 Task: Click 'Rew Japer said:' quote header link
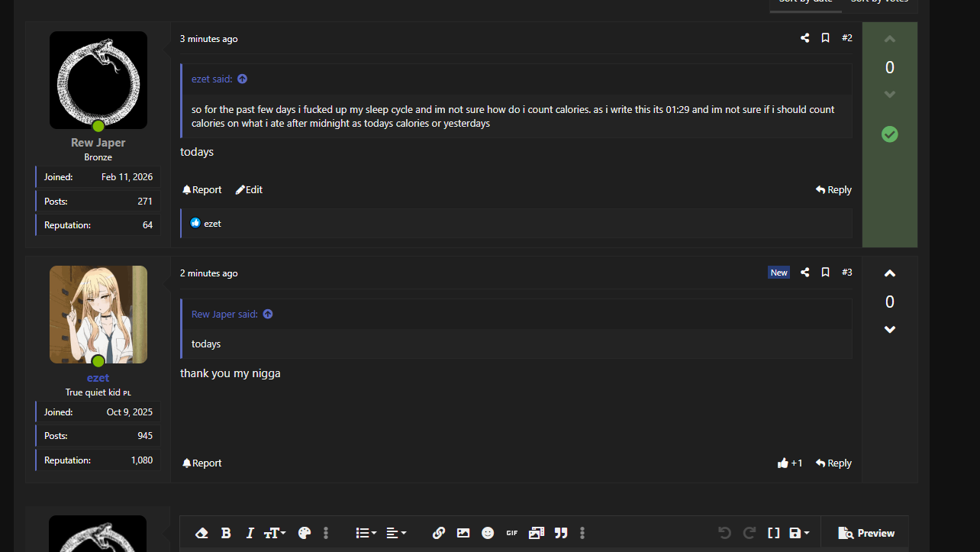224,315
